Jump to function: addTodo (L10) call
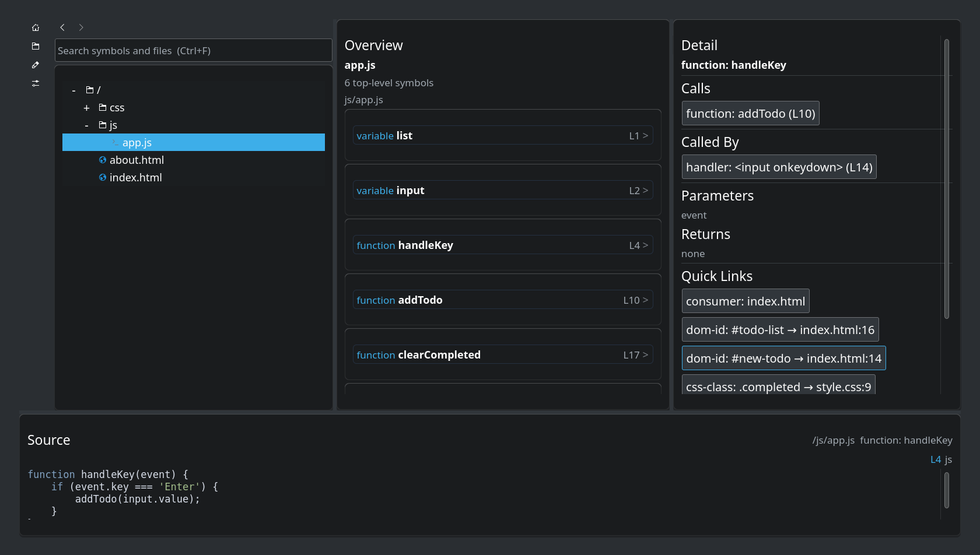Screen dimensions: 980x555 coord(751,113)
